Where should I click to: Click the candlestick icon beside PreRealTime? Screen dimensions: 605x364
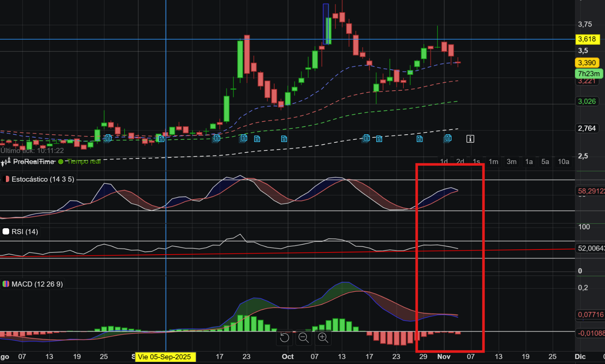point(6,161)
